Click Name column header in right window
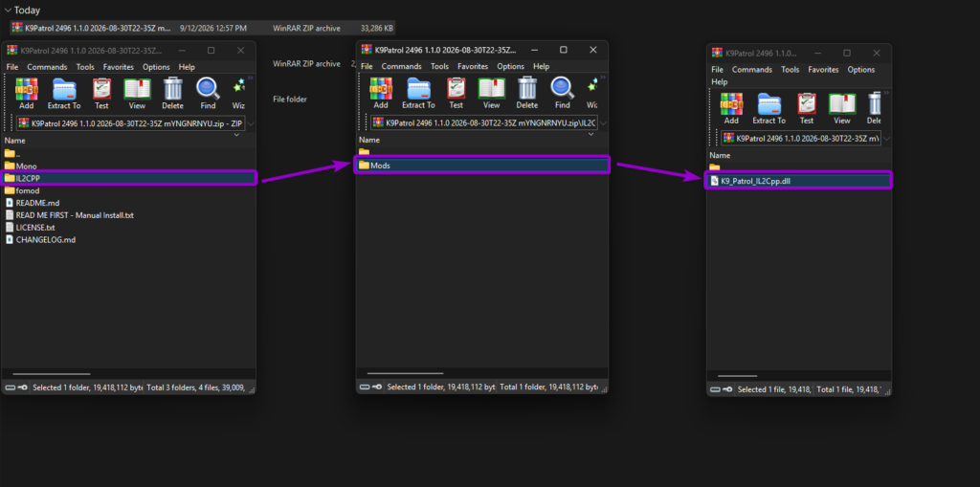980x487 pixels. (x=720, y=155)
